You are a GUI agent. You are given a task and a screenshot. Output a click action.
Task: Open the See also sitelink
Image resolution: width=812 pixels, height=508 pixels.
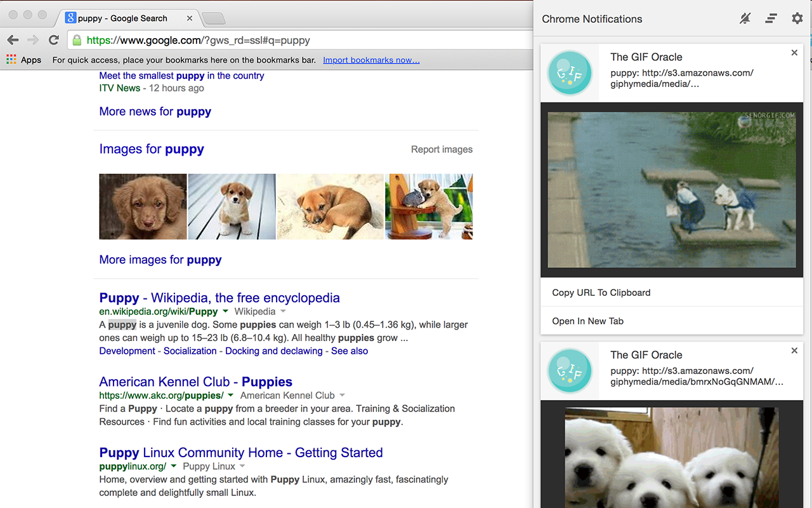[350, 351]
